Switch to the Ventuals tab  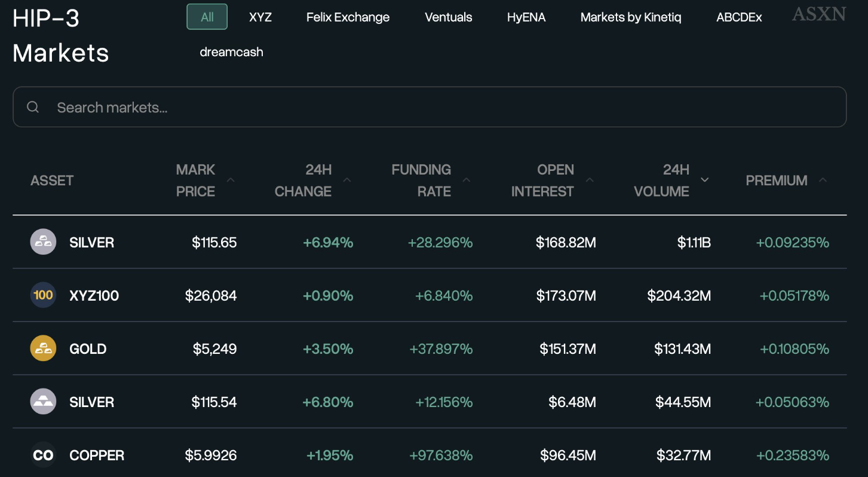448,17
